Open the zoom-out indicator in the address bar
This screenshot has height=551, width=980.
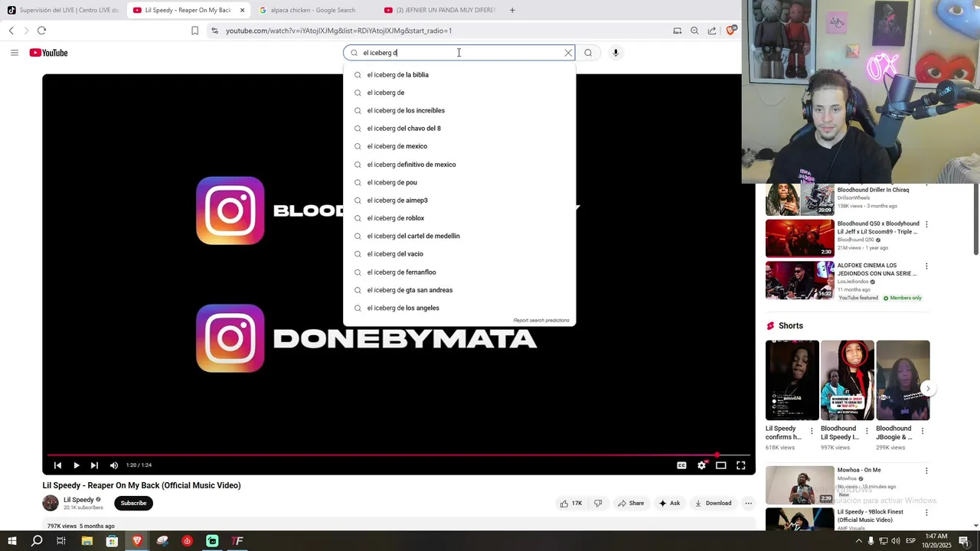(x=694, y=31)
